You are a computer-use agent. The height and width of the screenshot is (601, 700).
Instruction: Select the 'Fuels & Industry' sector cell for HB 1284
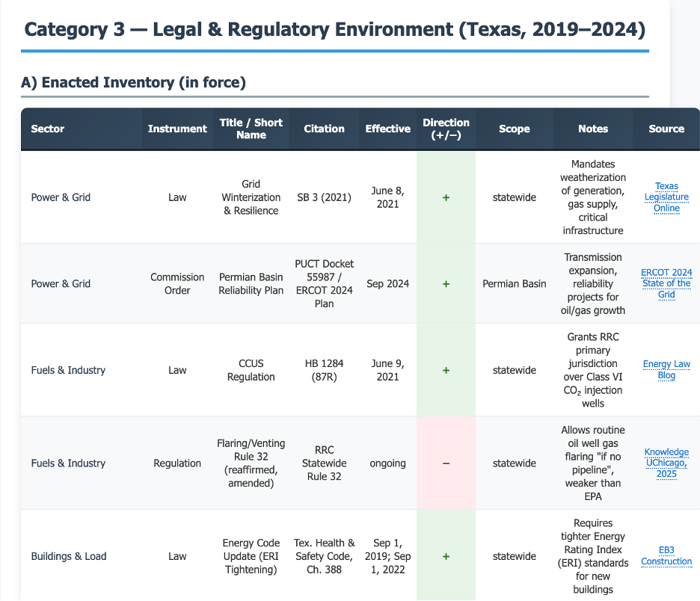pos(82,370)
